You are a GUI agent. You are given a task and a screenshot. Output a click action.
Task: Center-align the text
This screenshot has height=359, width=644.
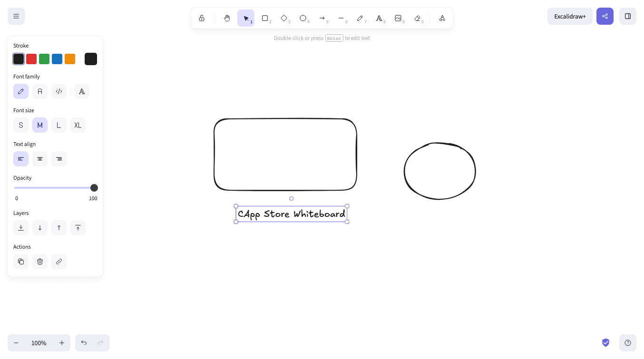pos(40,159)
